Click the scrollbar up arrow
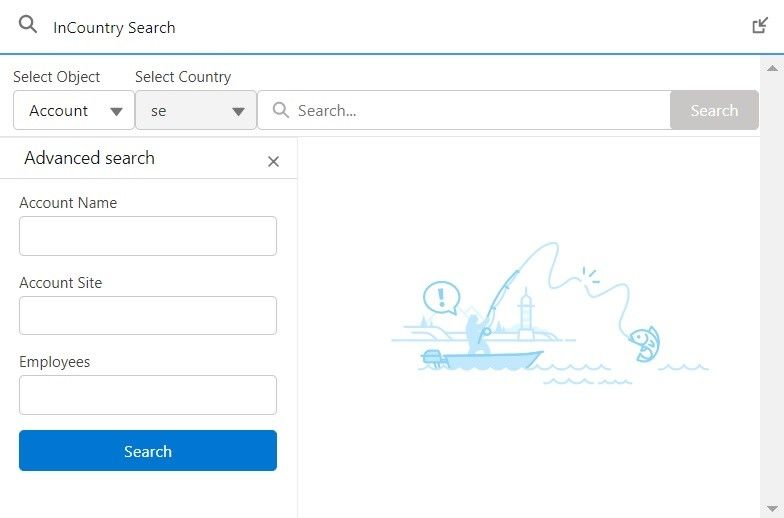 [771, 68]
